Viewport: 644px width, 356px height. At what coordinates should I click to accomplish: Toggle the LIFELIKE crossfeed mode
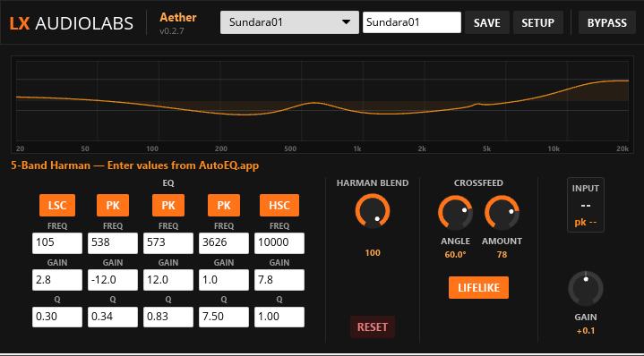pyautogui.click(x=478, y=287)
